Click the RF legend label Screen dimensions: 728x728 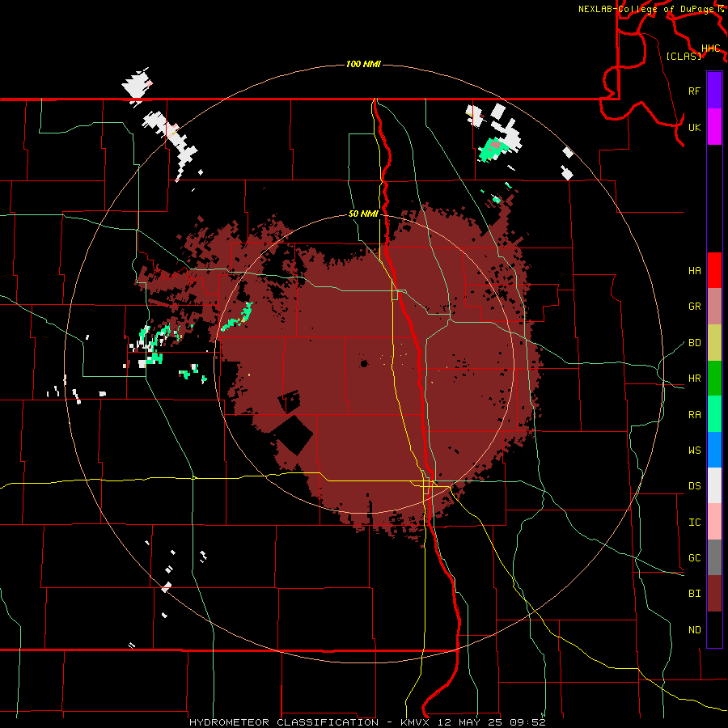[694, 91]
